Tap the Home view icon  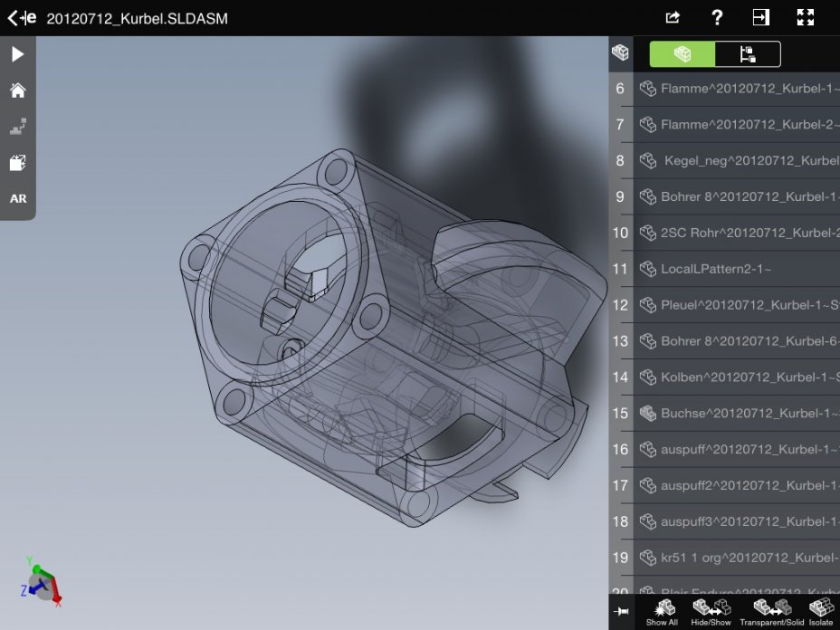[17, 91]
